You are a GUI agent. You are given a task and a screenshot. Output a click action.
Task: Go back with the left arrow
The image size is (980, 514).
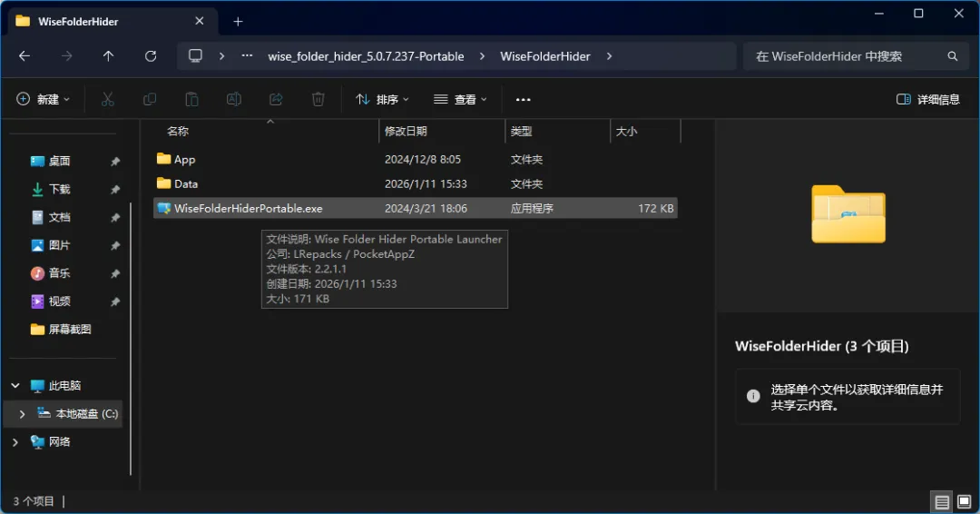[24, 56]
